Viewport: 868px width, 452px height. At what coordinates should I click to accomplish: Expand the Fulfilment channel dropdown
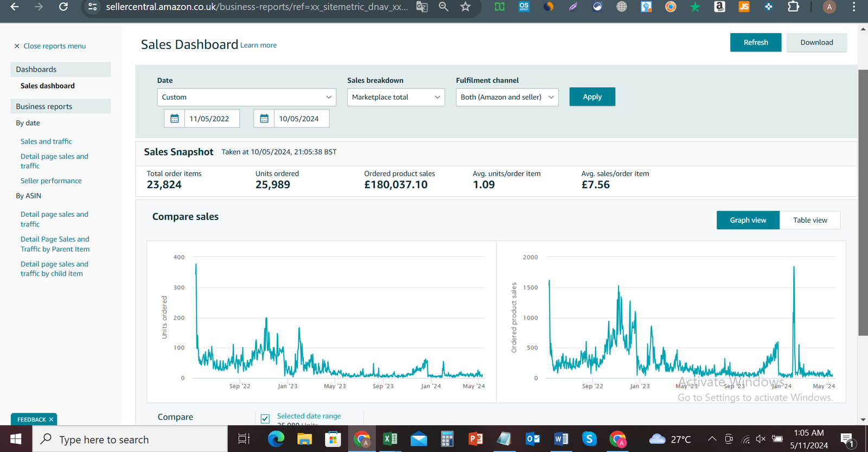[507, 98]
